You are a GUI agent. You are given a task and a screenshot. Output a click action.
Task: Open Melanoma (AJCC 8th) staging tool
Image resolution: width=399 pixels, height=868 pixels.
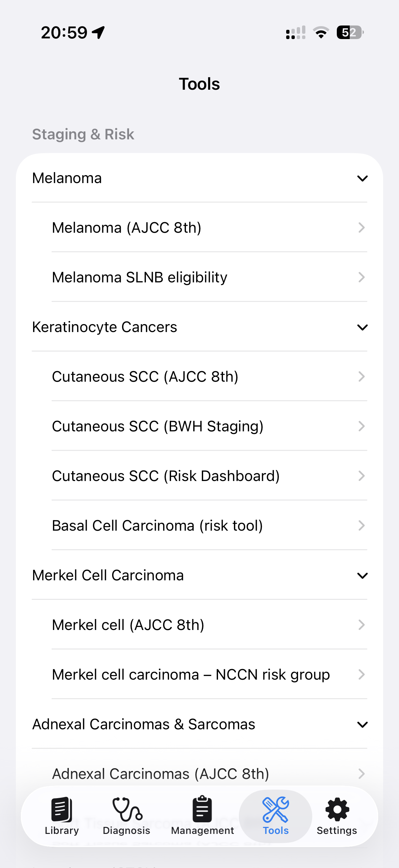[x=127, y=228]
